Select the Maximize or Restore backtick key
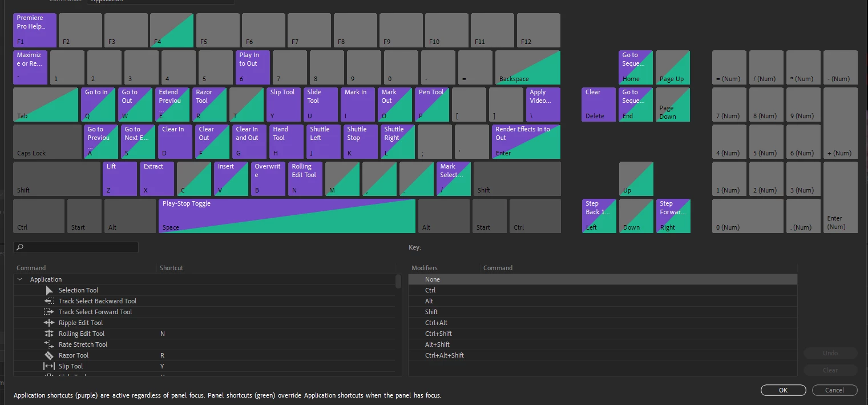The height and width of the screenshot is (405, 868). click(30, 67)
